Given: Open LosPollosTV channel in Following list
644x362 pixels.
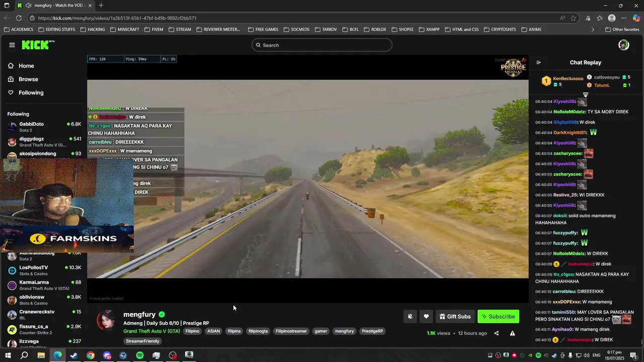Looking at the screenshot, I should (x=44, y=270).
